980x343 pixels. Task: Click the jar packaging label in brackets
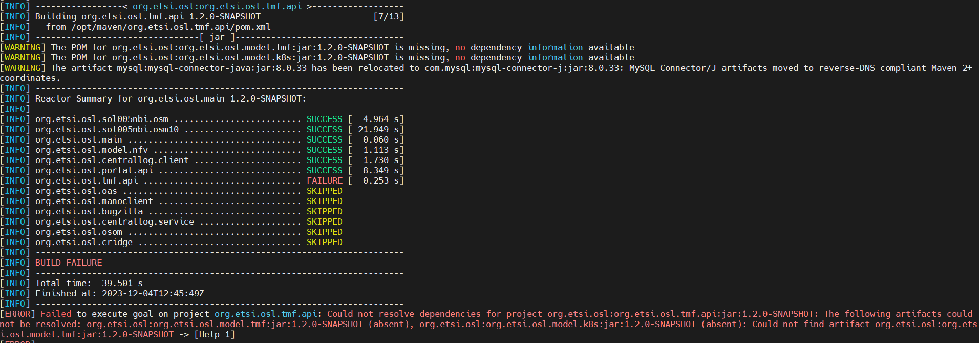pos(217,37)
